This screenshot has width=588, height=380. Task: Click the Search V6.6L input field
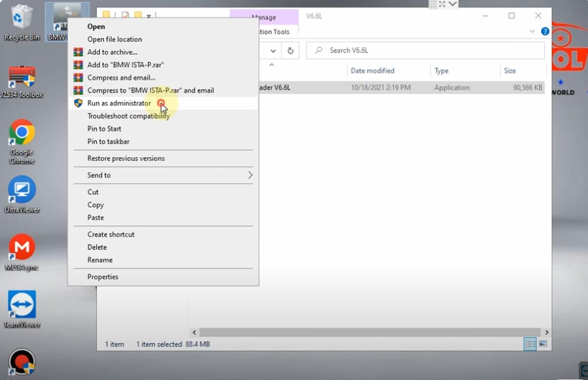click(x=430, y=51)
